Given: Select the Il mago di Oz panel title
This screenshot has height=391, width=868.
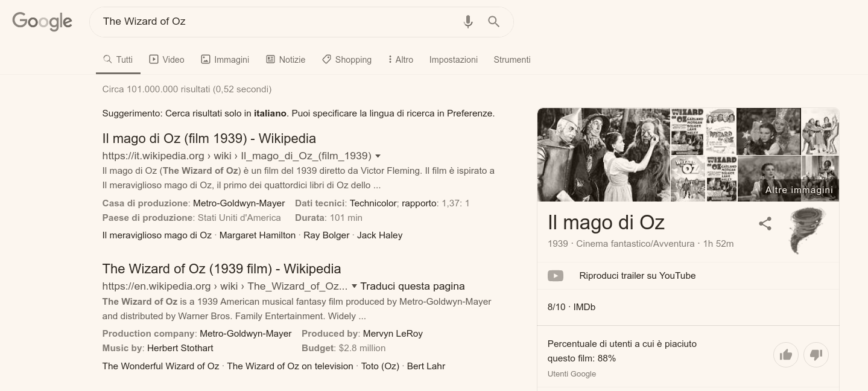Looking at the screenshot, I should (606, 222).
